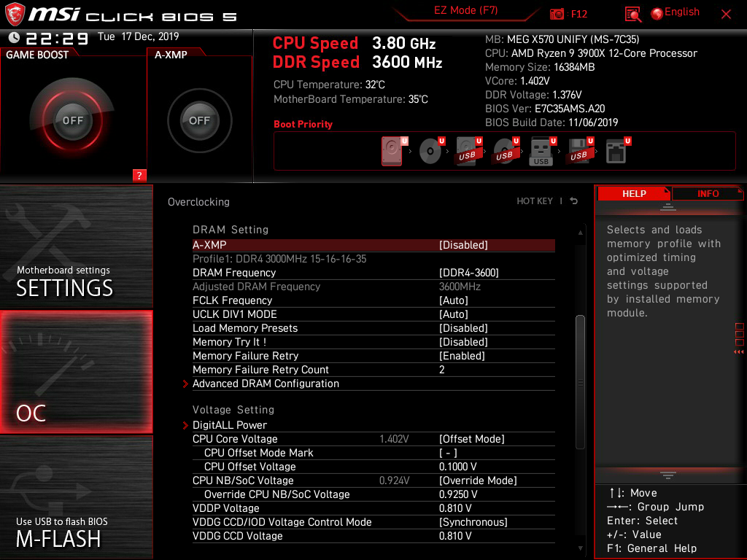The height and width of the screenshot is (560, 747).
Task: Click the red question mark help icon
Action: (139, 175)
